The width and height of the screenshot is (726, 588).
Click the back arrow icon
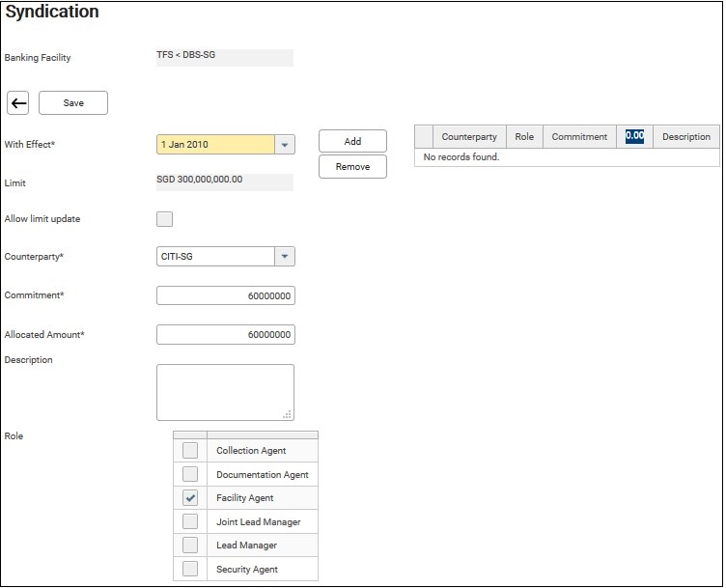(19, 103)
